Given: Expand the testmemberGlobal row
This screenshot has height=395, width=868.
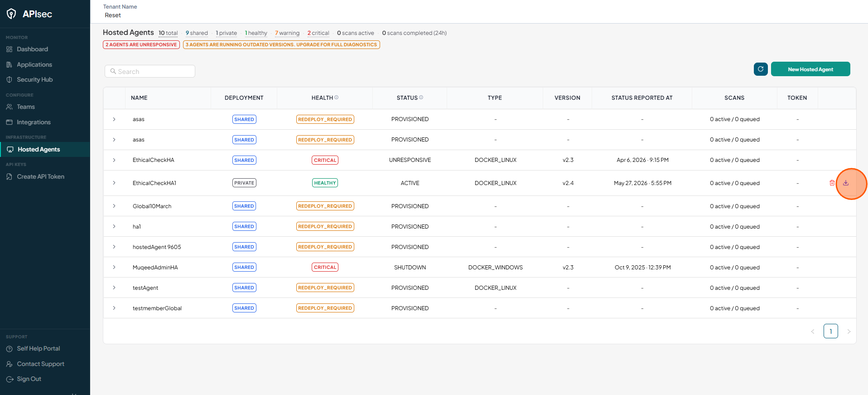Looking at the screenshot, I should (114, 308).
